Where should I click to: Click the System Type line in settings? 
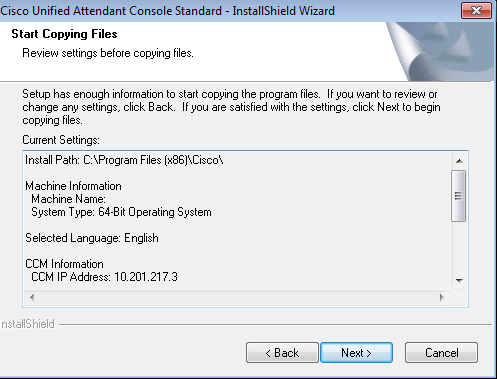tap(121, 212)
